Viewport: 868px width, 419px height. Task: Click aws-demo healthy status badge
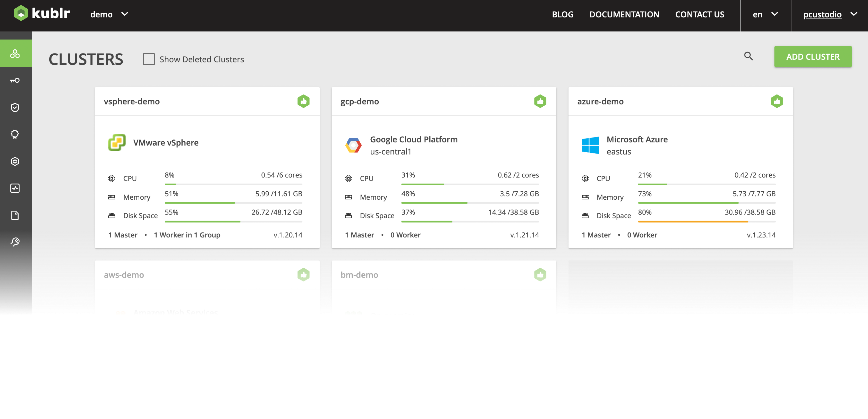(x=303, y=275)
